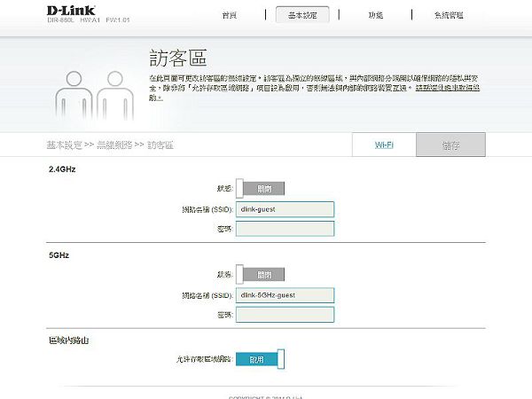The height and width of the screenshot is (399, 532).
Task: Select the 基本設定 settings tab
Action: click(x=302, y=15)
